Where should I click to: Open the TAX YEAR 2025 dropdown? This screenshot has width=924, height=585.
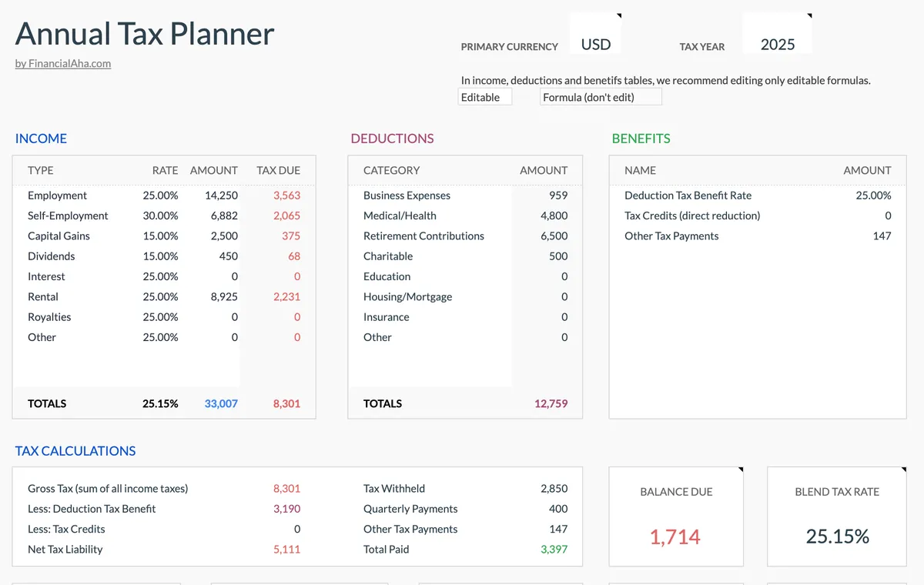pyautogui.click(x=777, y=43)
